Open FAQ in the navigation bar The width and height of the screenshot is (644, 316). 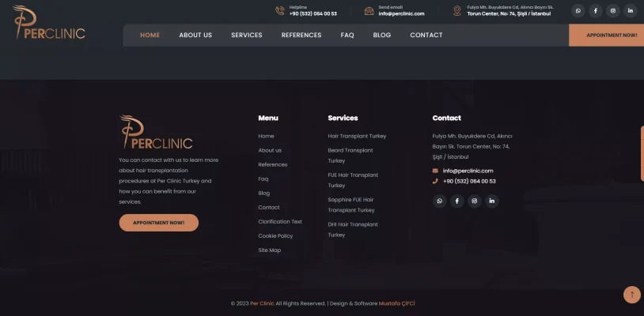pyautogui.click(x=347, y=36)
